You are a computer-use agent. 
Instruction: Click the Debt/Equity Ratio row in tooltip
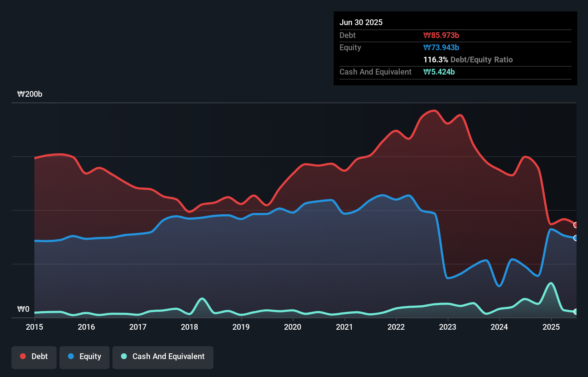(x=468, y=59)
